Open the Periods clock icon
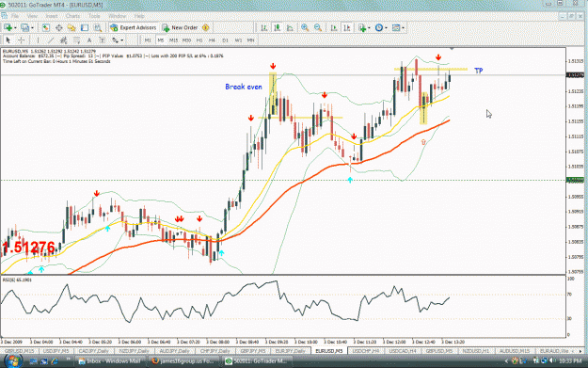The width and height of the screenshot is (588, 368). point(379,27)
